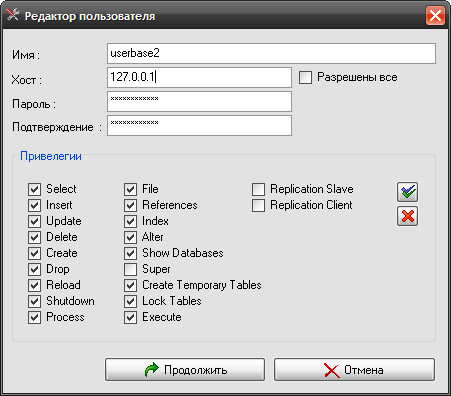Click the 'Пароль :' label
The width and height of the screenshot is (451, 396).
click(34, 104)
